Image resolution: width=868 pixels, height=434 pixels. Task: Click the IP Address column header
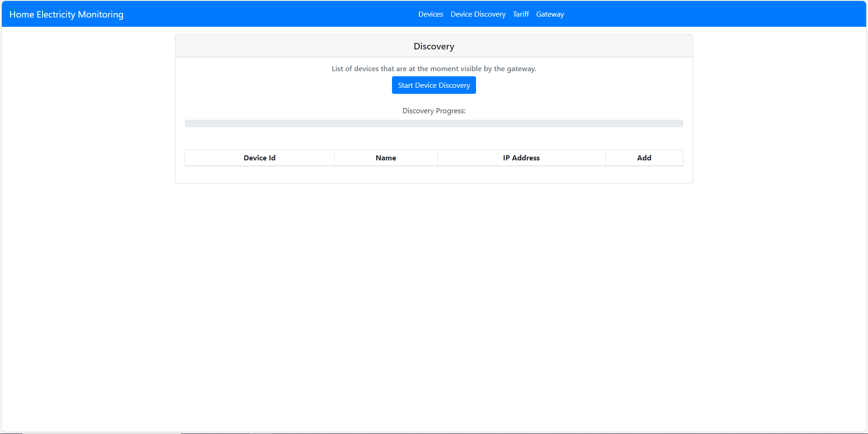(x=521, y=158)
